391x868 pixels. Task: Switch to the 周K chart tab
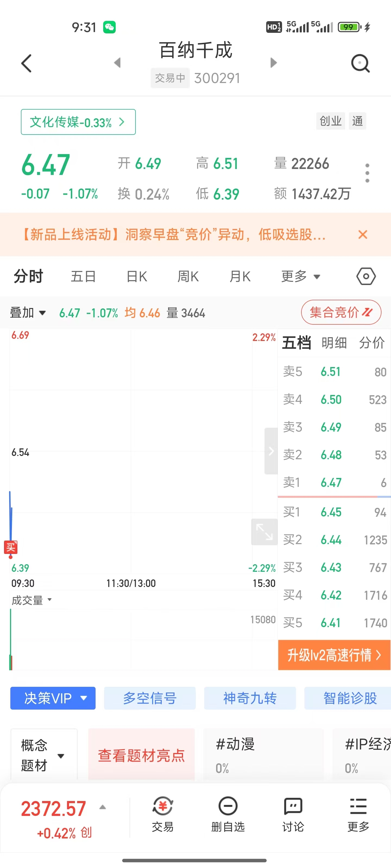tap(188, 276)
